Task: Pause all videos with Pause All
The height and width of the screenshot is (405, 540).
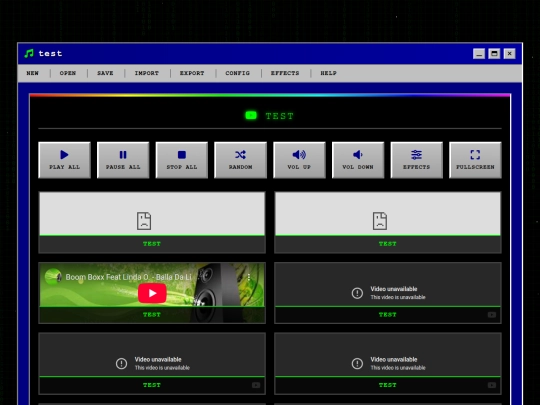Action: (123, 160)
